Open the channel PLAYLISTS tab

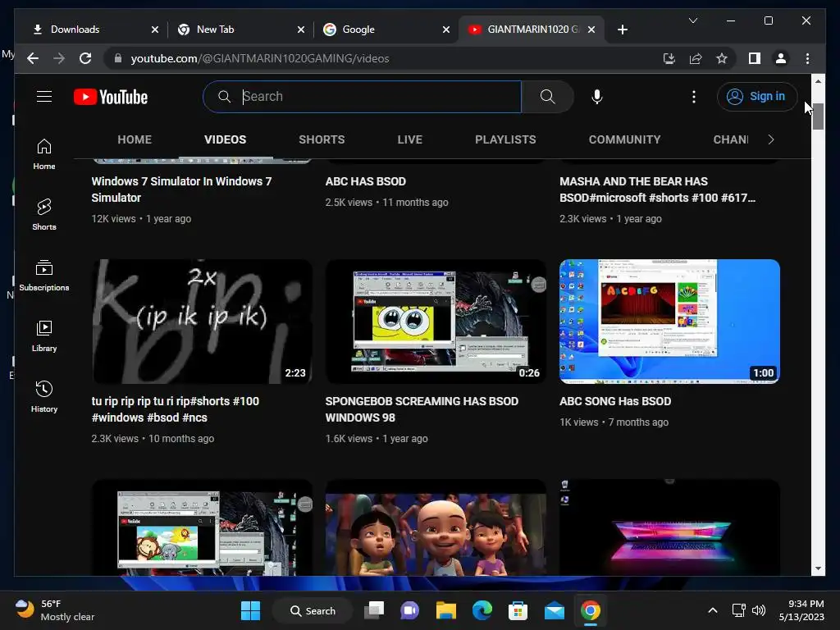[505, 139]
